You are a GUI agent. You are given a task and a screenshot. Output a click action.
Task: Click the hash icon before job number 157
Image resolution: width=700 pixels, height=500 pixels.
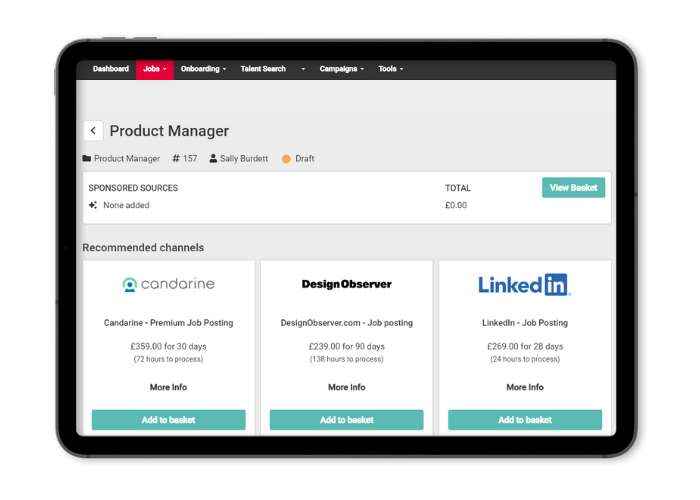[x=176, y=158]
